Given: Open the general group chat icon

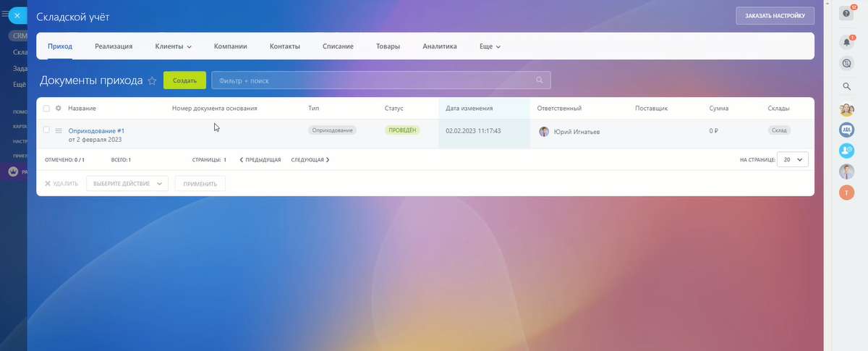Looking at the screenshot, I should 847,130.
